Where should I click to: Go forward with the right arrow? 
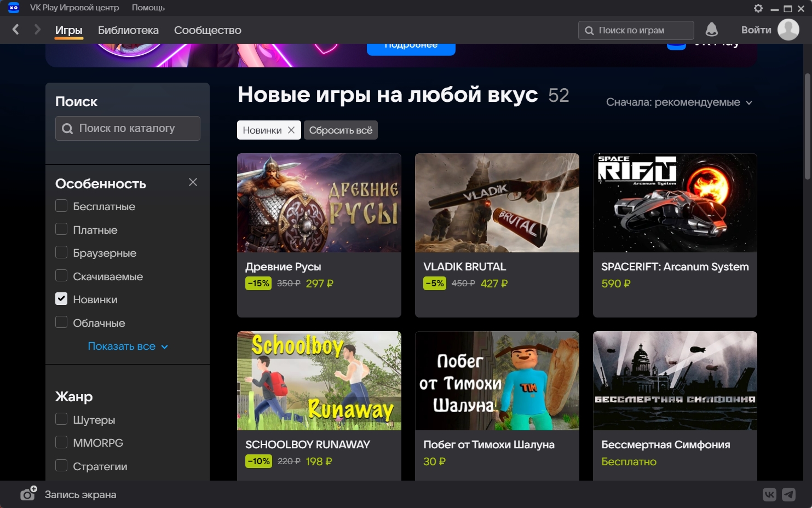[37, 30]
